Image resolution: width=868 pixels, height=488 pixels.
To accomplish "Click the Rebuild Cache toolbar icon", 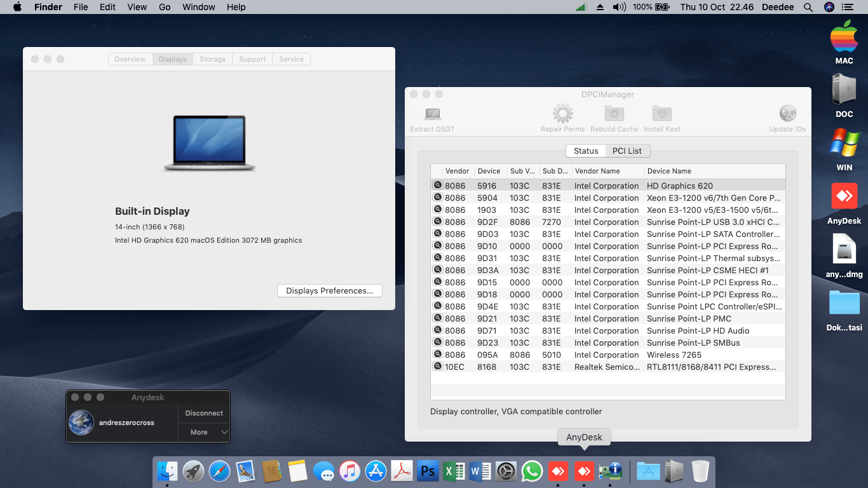I will point(614,115).
